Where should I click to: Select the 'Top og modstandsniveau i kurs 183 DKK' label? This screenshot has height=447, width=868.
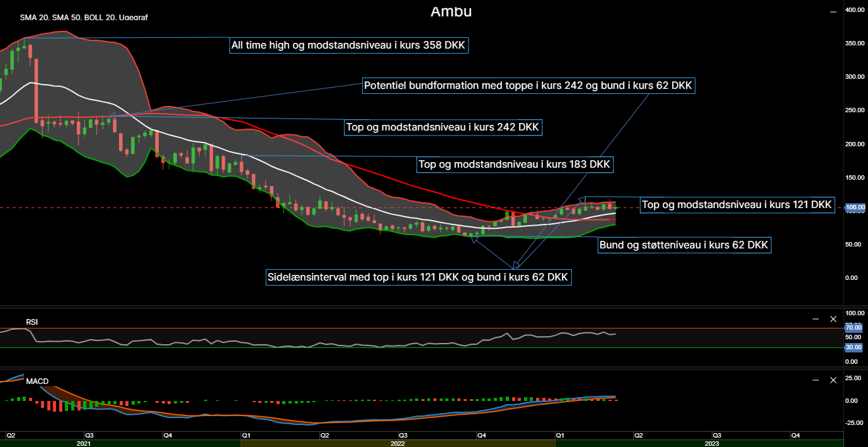515,165
